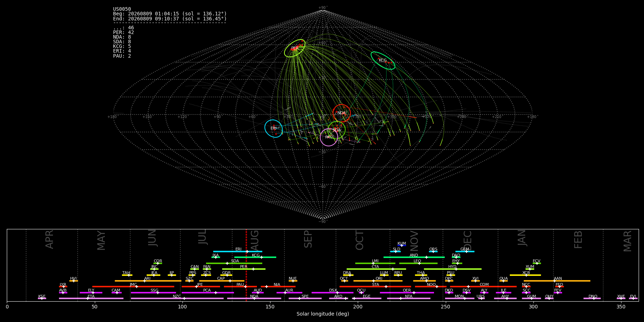Click the DRA label on timeline
Viewport: 644px width, 322px height.
click(347, 273)
